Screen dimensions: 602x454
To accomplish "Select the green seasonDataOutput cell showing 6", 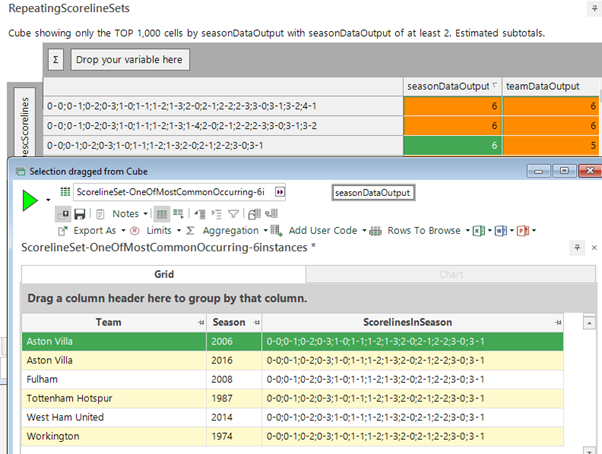I will (452, 145).
